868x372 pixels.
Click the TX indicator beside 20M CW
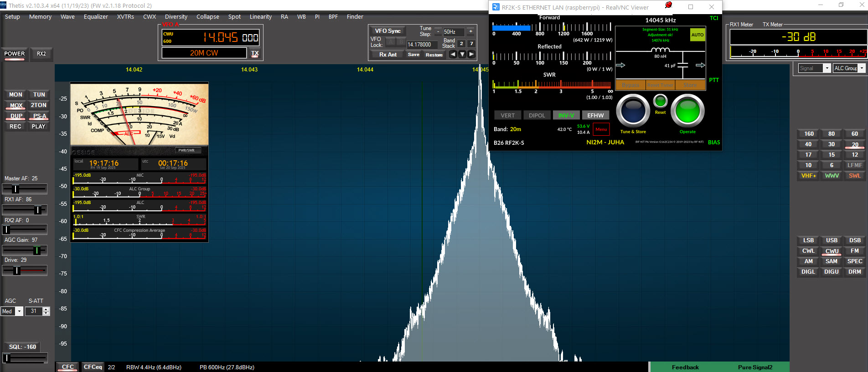click(x=255, y=53)
